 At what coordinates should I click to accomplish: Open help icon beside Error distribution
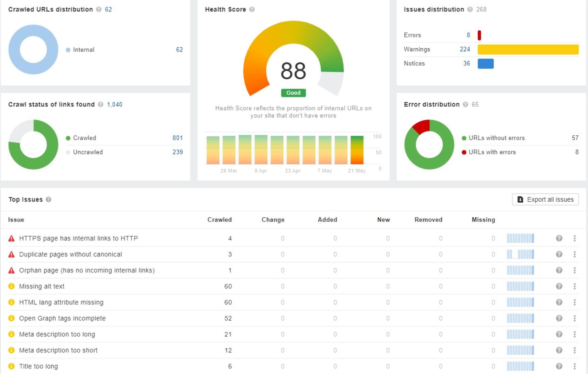465,104
